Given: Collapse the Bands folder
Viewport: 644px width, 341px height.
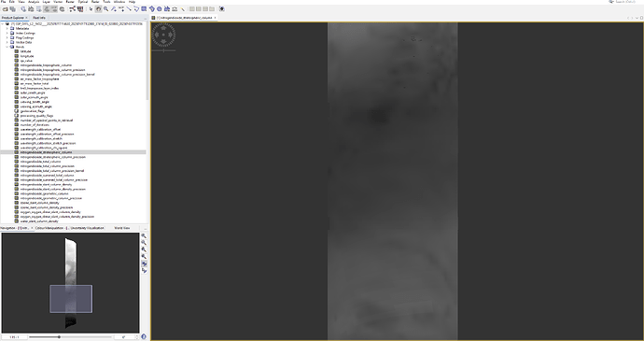Looking at the screenshot, I should pyautogui.click(x=7, y=47).
